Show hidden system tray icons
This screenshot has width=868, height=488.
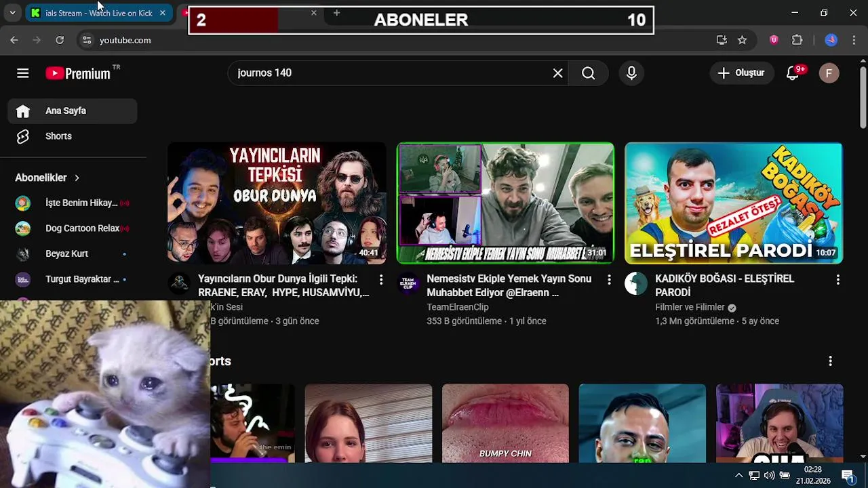(x=738, y=475)
